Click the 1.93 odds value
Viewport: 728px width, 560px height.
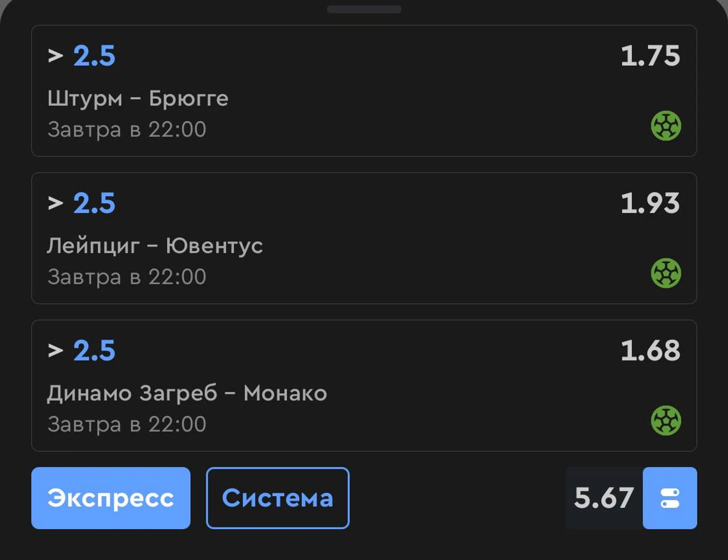pos(650,203)
